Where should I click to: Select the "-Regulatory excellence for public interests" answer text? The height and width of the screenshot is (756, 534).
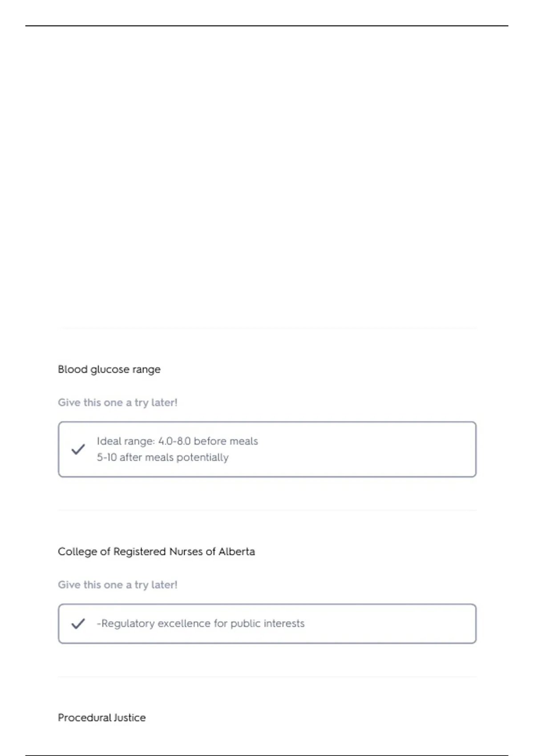pyautogui.click(x=201, y=623)
